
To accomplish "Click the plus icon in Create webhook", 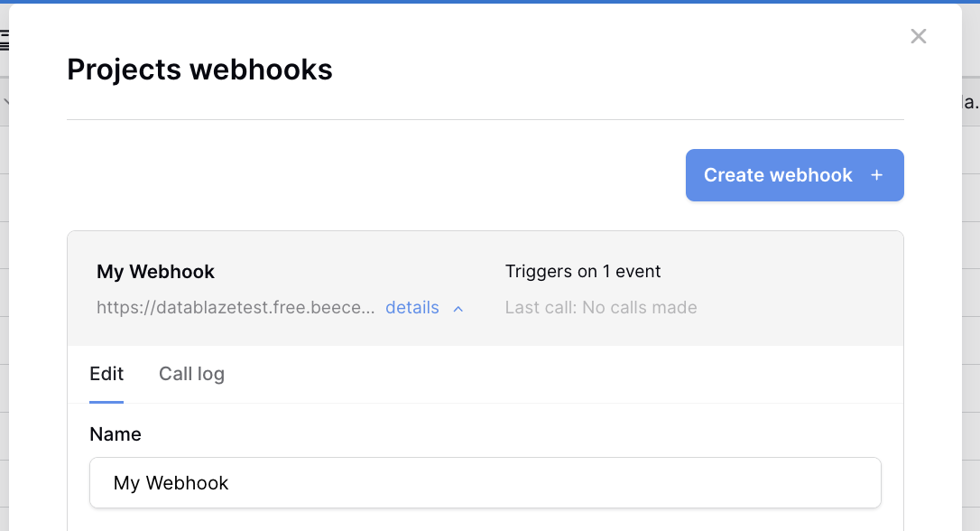I will click(x=876, y=175).
